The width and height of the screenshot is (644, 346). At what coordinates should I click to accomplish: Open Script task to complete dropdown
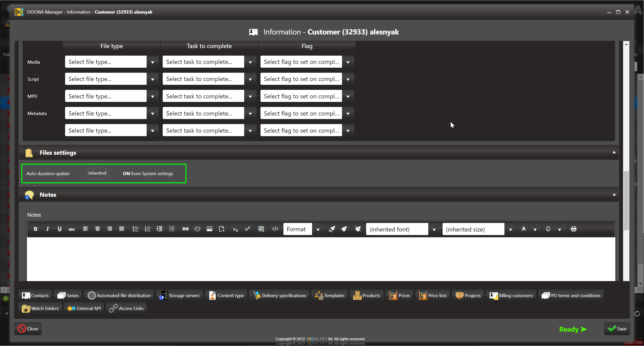click(250, 79)
